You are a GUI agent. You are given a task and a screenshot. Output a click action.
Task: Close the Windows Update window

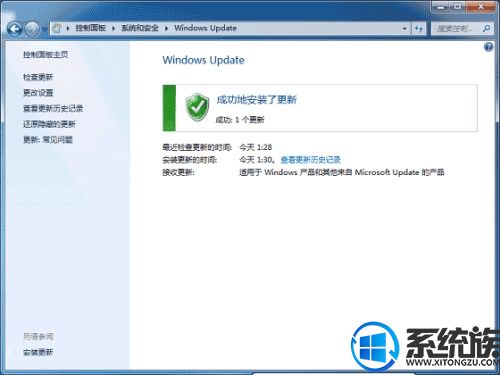click(481, 7)
